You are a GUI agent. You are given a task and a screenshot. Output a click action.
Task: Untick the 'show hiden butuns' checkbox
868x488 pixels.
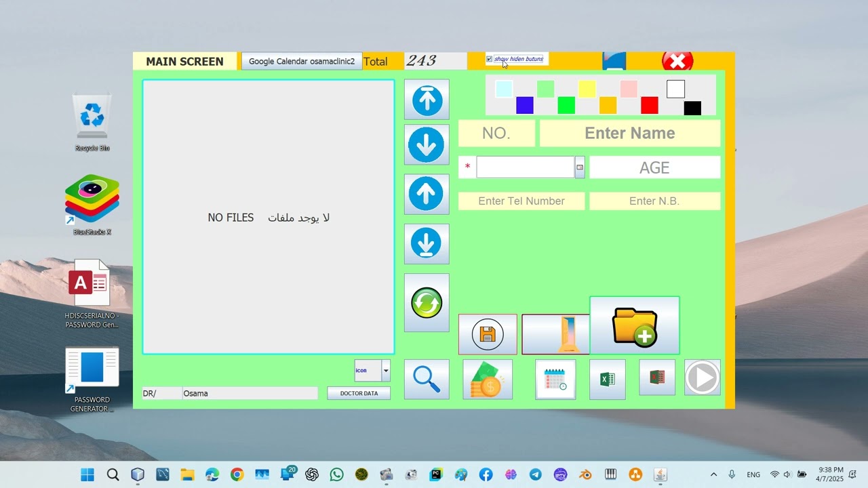coord(490,59)
